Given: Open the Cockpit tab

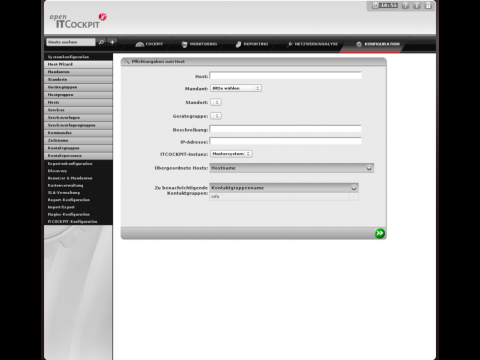Looking at the screenshot, I should tap(149, 44).
